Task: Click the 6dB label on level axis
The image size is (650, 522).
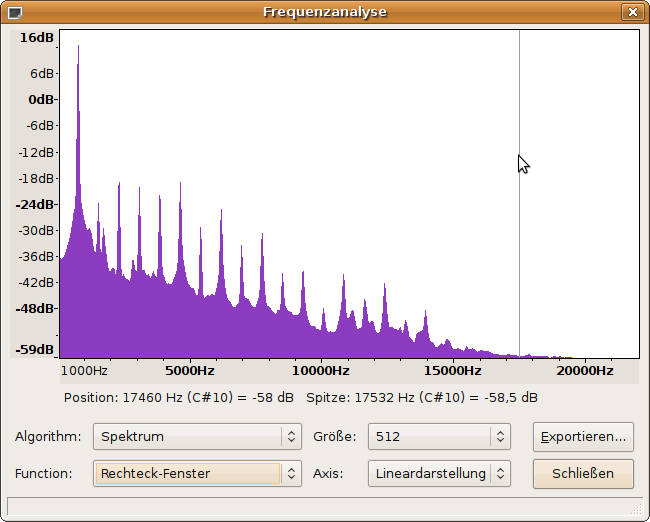Action: pyautogui.click(x=42, y=74)
